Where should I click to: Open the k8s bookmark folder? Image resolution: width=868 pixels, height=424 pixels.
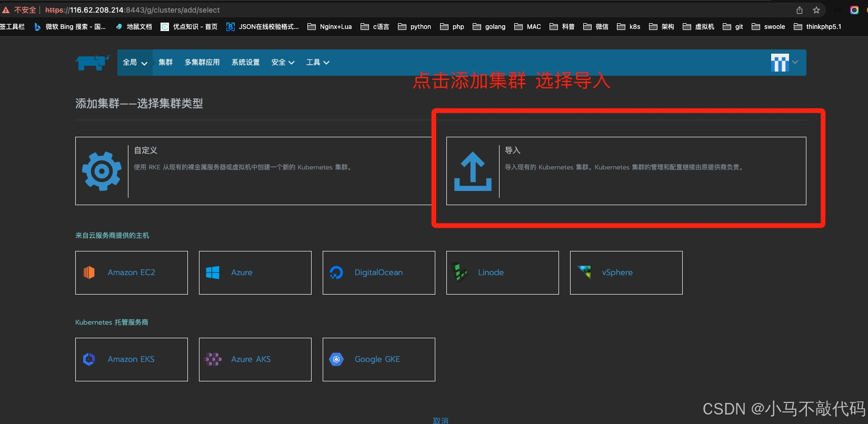pyautogui.click(x=628, y=27)
